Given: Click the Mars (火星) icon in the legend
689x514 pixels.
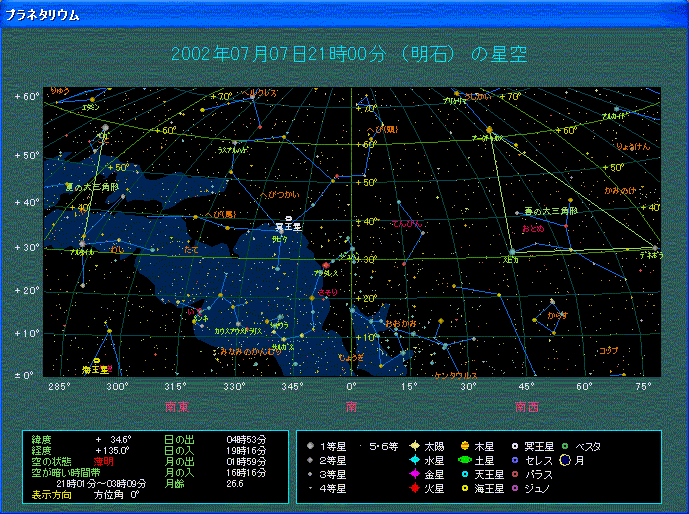Looking at the screenshot, I should tap(414, 488).
